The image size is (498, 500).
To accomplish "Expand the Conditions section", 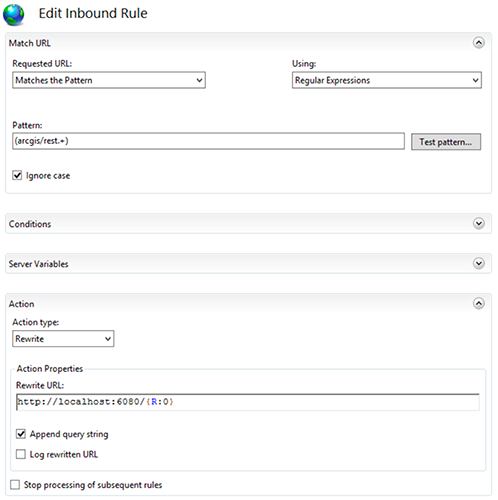I will pos(479,223).
